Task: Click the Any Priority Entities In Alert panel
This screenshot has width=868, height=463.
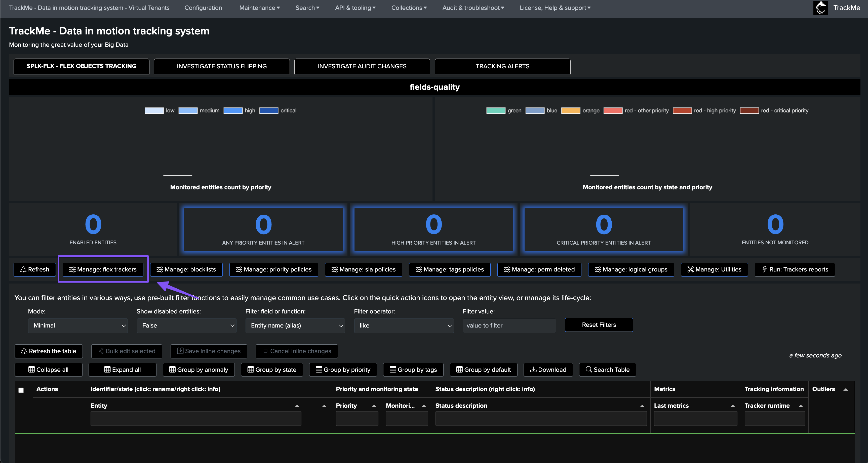Action: (263, 230)
